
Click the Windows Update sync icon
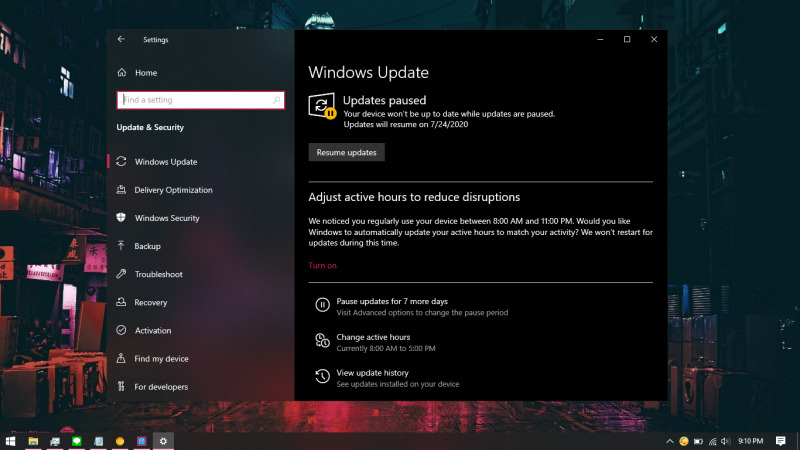pyautogui.click(x=121, y=161)
